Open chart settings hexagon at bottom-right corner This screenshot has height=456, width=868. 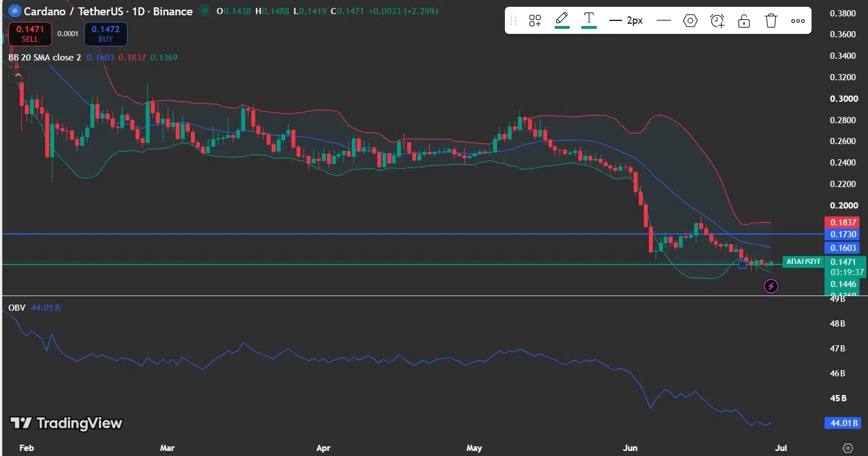pos(847,448)
